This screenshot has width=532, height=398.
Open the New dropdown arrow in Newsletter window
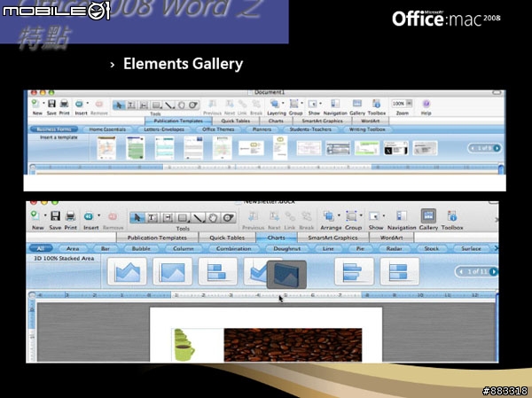45,215
